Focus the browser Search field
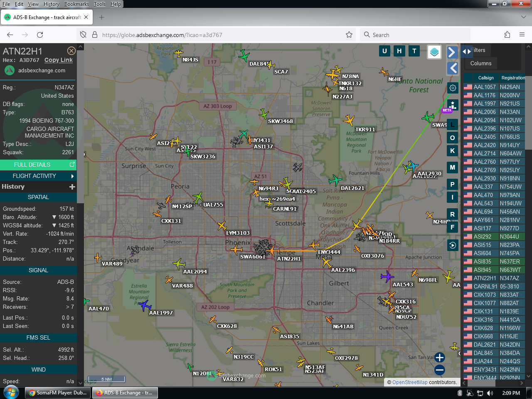The width and height of the screenshot is (532, 399). click(415, 35)
